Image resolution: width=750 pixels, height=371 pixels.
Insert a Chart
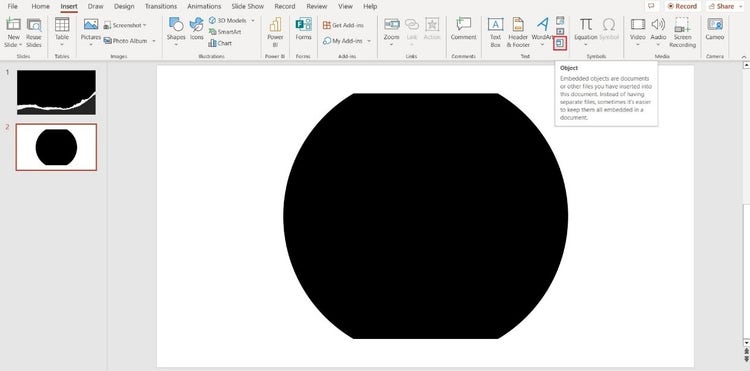pyautogui.click(x=220, y=43)
